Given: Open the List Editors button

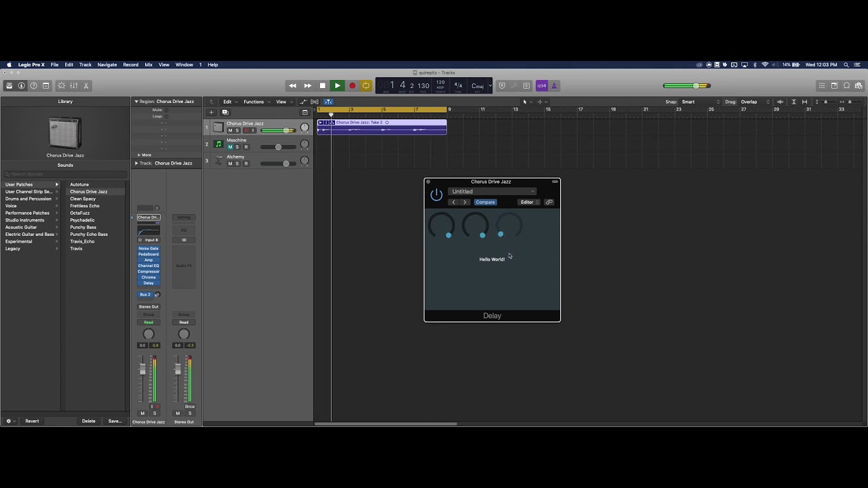Looking at the screenshot, I should (822, 85).
